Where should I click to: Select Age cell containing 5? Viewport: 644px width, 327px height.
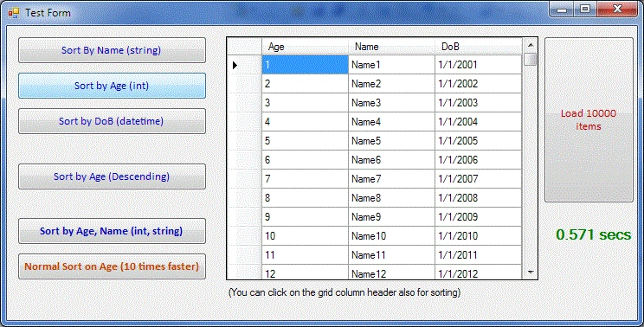coord(306,141)
